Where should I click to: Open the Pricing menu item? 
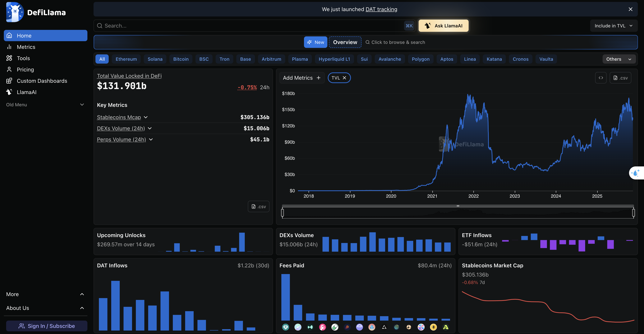25,70
